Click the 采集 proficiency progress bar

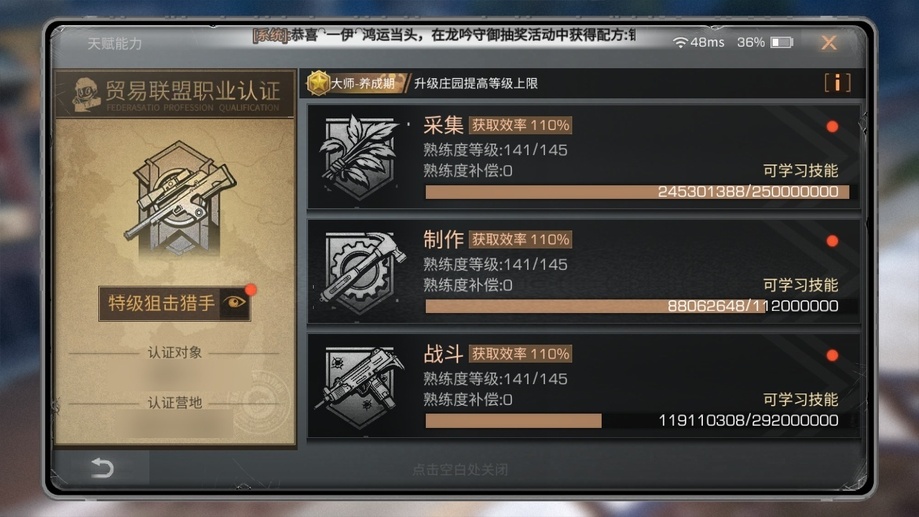coord(637,192)
